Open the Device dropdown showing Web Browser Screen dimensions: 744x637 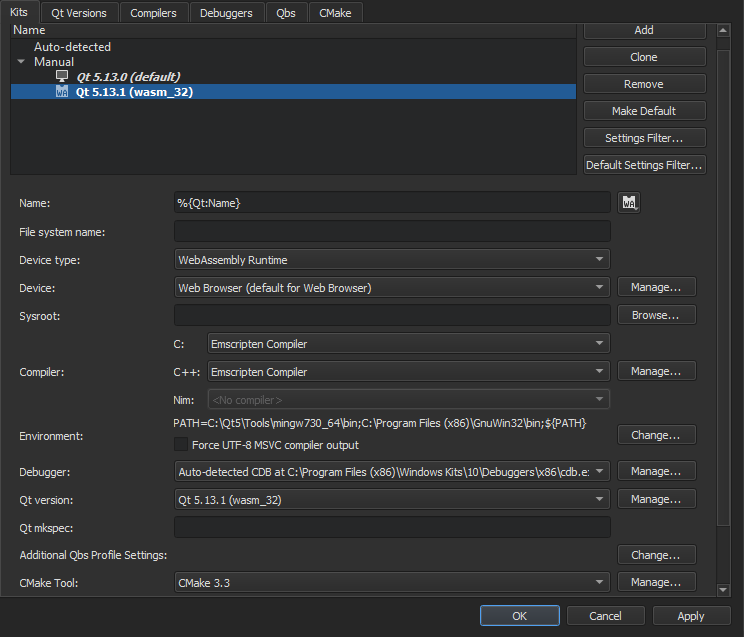(392, 288)
